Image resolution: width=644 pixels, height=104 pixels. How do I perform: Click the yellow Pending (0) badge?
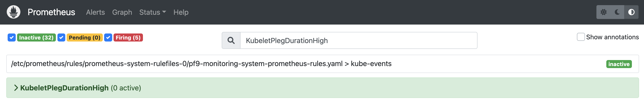tap(85, 37)
